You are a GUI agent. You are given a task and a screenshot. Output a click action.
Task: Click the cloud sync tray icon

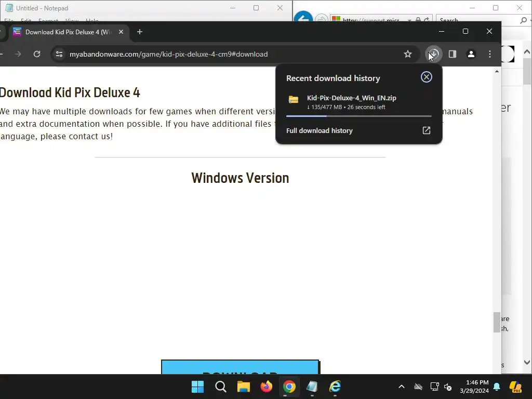coord(418,387)
